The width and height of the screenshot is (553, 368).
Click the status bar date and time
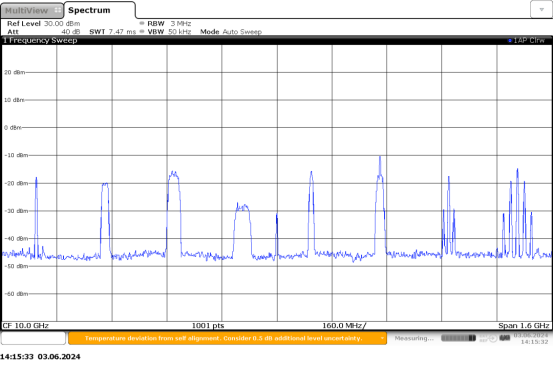531,338
